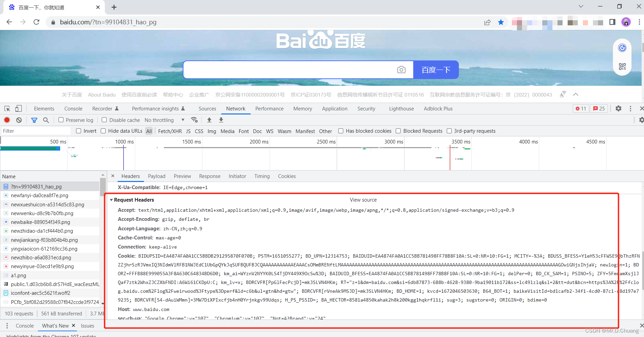
Task: Import a HAR file
Action: pyautogui.click(x=209, y=120)
